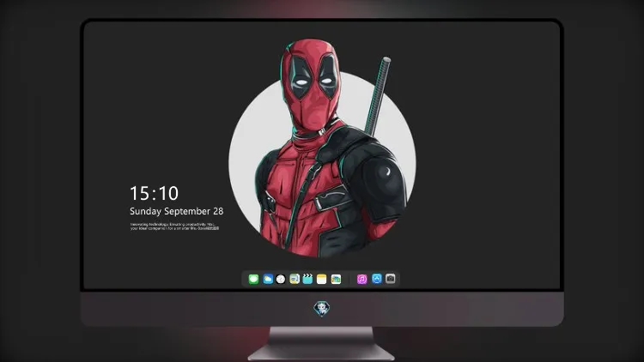This screenshot has height=362, width=644.
Task: Open the Photos gallery icon in dock
Action: coord(336,279)
